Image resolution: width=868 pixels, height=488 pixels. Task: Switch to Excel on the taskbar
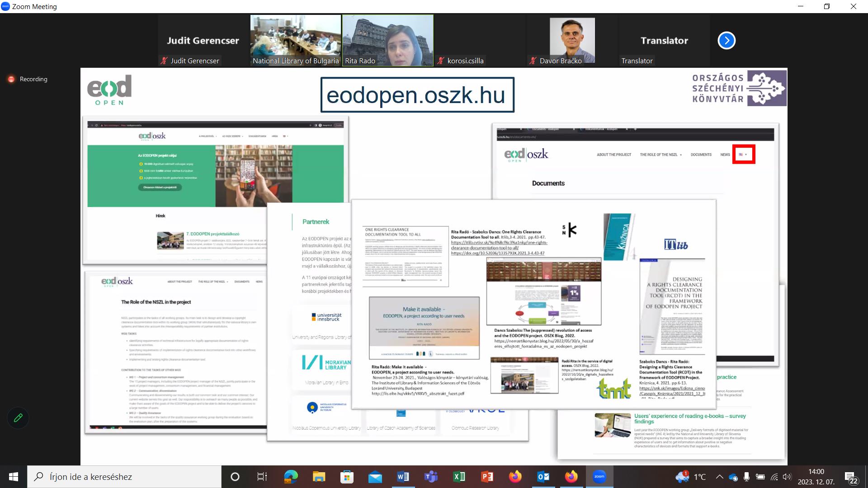click(459, 477)
